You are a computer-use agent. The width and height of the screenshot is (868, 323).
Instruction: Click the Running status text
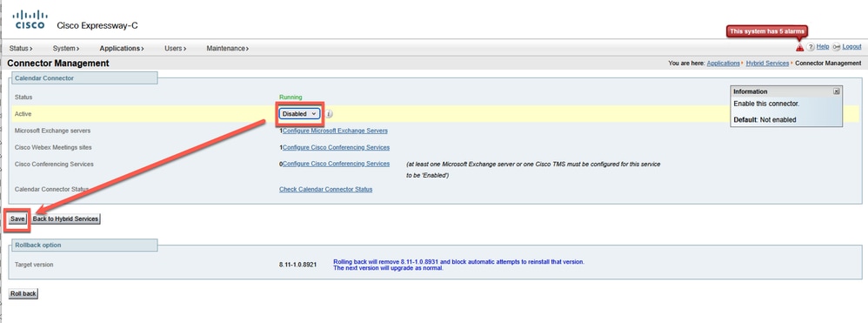[290, 98]
